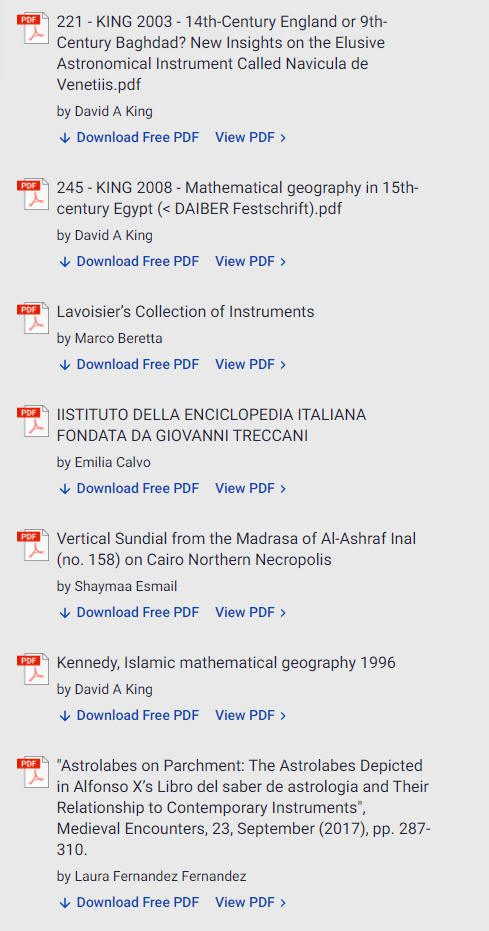The height and width of the screenshot is (931, 489).
Task: Click View PDF chevron for Navicula de Venetiis
Action: click(283, 138)
